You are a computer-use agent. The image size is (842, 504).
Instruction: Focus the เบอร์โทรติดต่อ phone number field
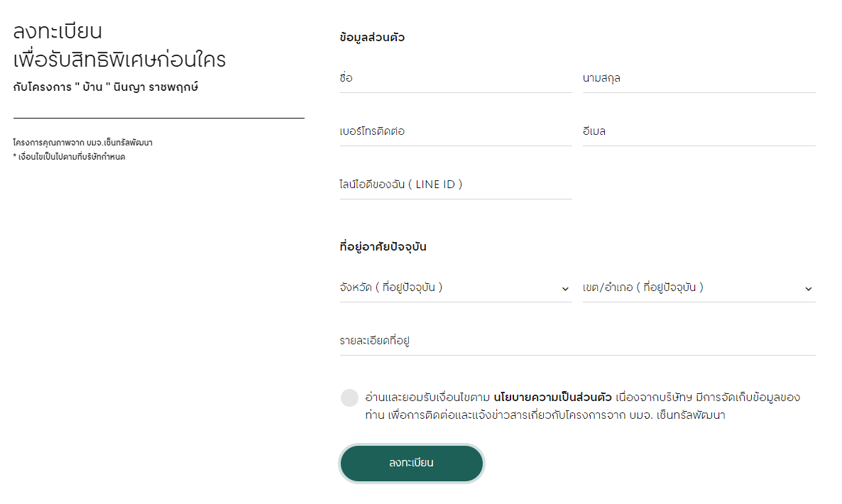[x=455, y=131]
